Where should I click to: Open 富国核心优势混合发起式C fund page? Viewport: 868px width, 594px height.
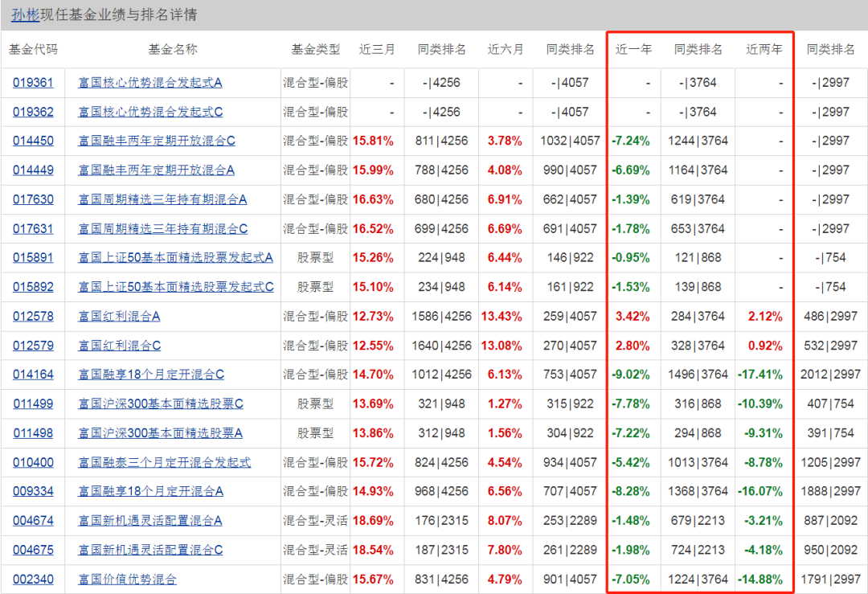tap(150, 112)
